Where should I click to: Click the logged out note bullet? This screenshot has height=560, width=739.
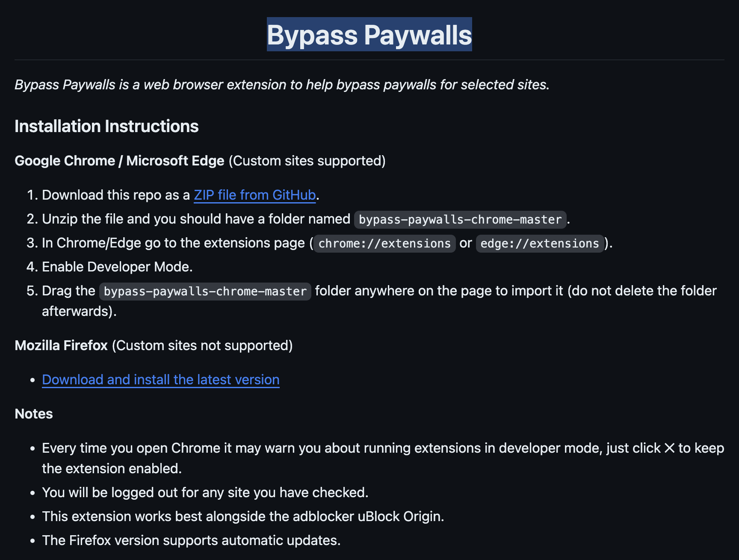click(x=205, y=492)
